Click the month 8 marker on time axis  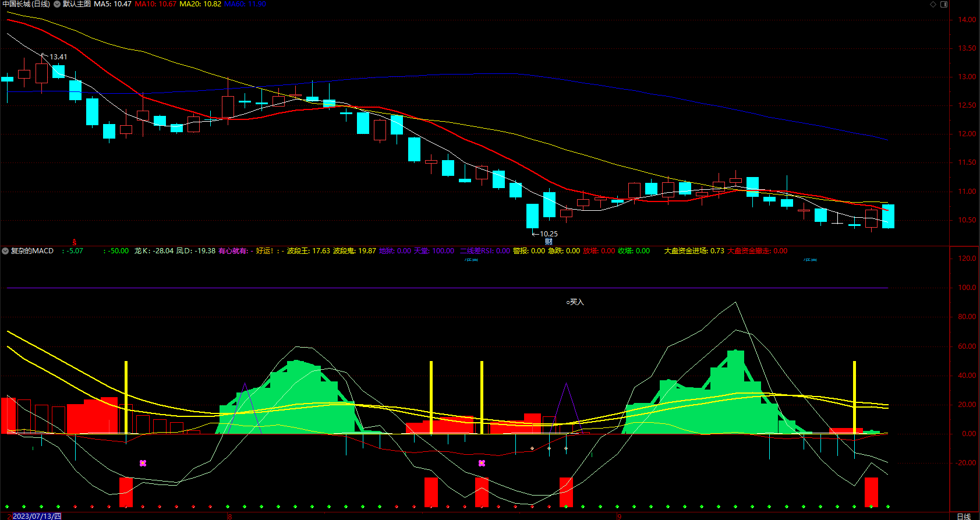[229, 517]
